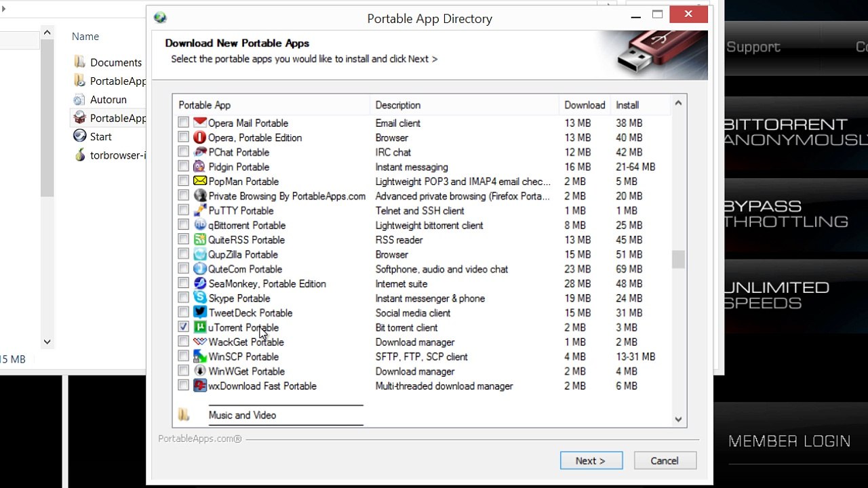Check the wxDownload Fast Portable checkbox
Screen dimensions: 868x488
coord(184,386)
